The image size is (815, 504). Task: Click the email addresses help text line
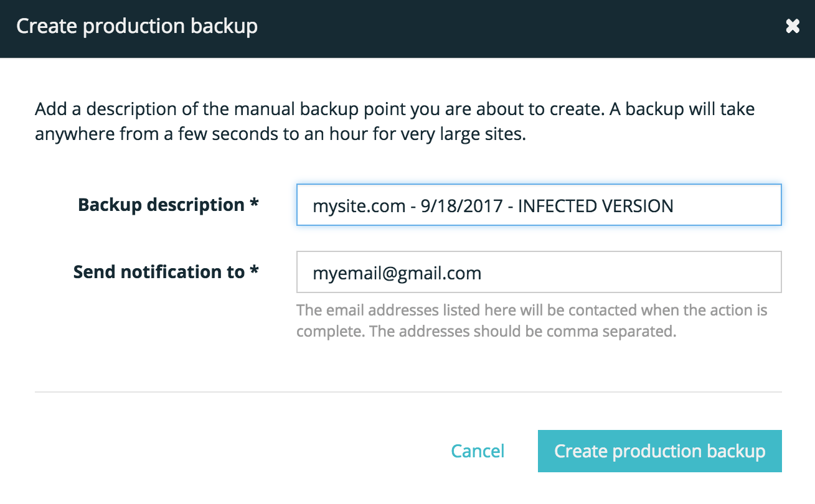[532, 310]
